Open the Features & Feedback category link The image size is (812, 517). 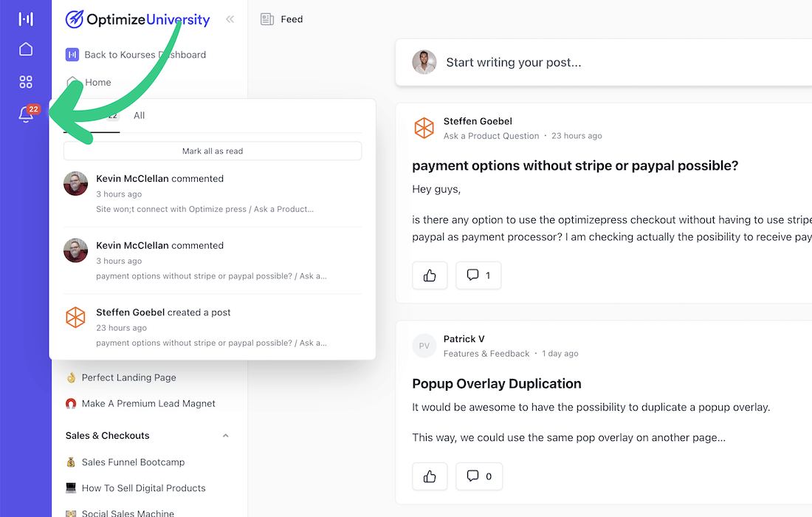(x=486, y=353)
